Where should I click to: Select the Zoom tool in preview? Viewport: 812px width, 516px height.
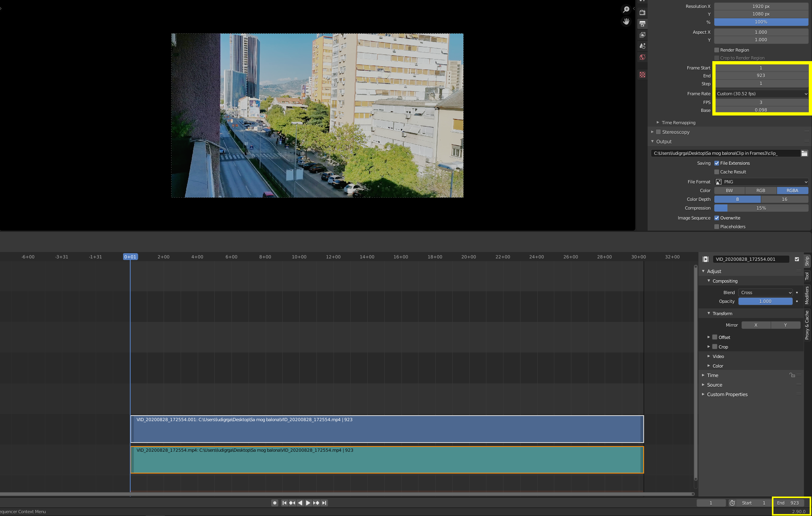626,10
